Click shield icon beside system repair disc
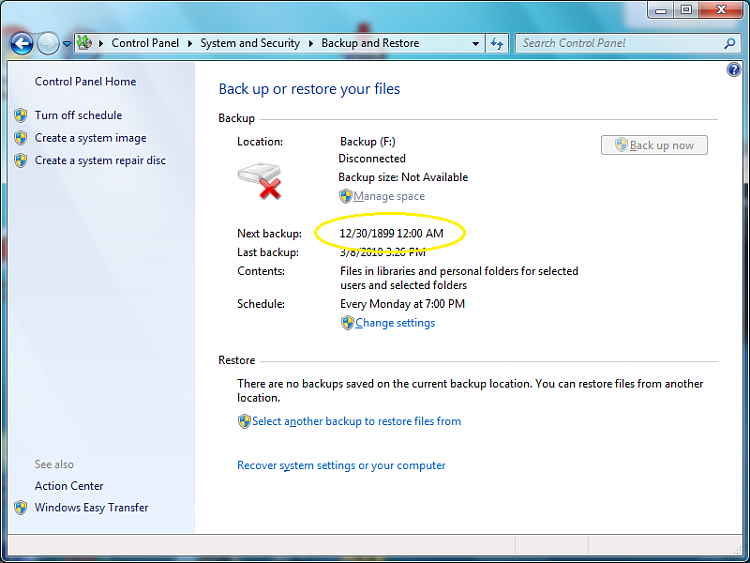 click(x=21, y=161)
